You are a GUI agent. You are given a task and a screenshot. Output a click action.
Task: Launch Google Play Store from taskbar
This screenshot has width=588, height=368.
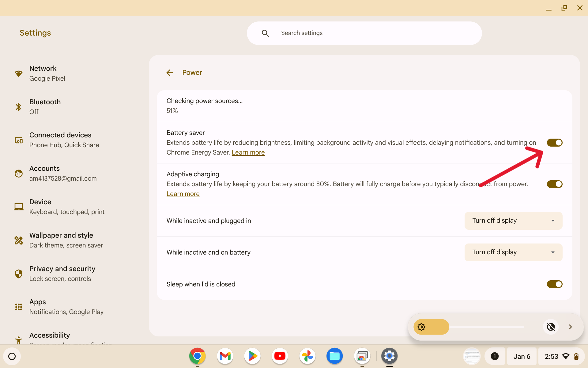point(252,356)
